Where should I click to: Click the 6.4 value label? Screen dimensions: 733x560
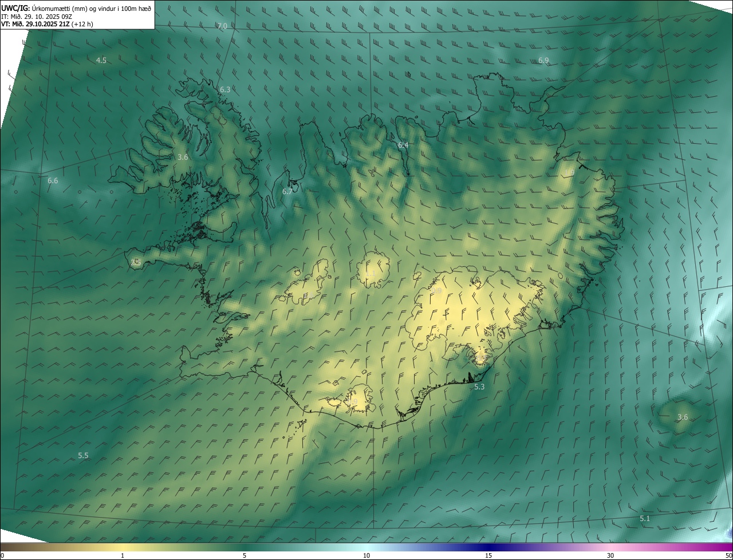403,145
